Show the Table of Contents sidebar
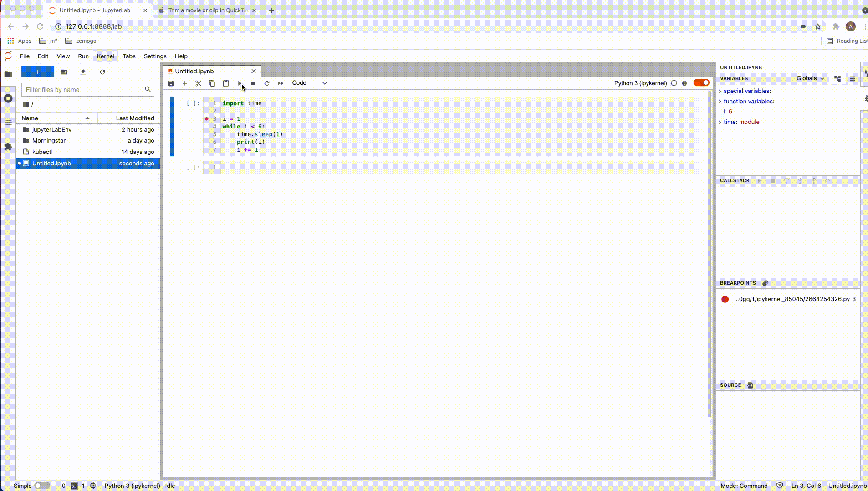This screenshot has width=868, height=491. [x=8, y=123]
